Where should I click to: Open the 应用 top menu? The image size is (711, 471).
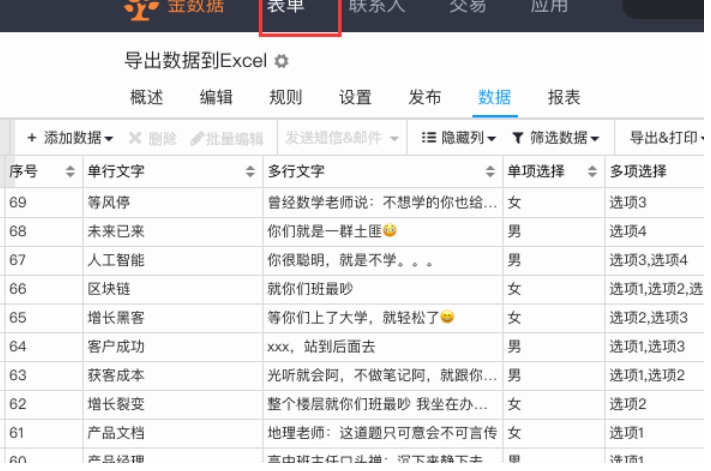tap(549, 6)
